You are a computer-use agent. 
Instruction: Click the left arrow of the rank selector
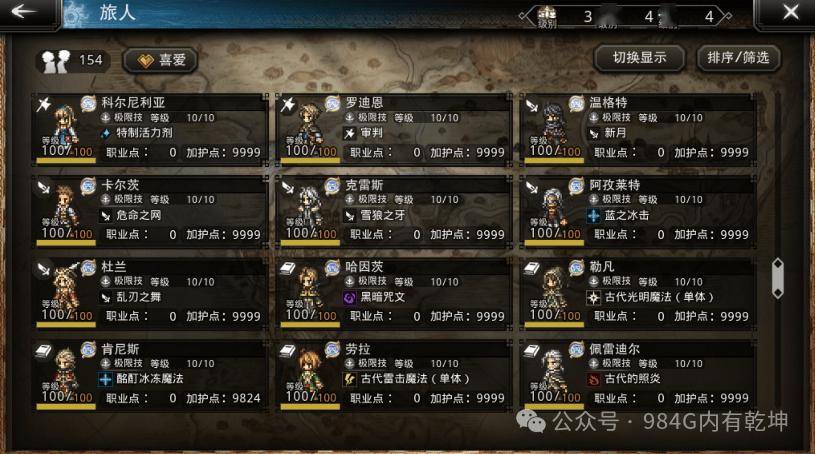tap(525, 16)
